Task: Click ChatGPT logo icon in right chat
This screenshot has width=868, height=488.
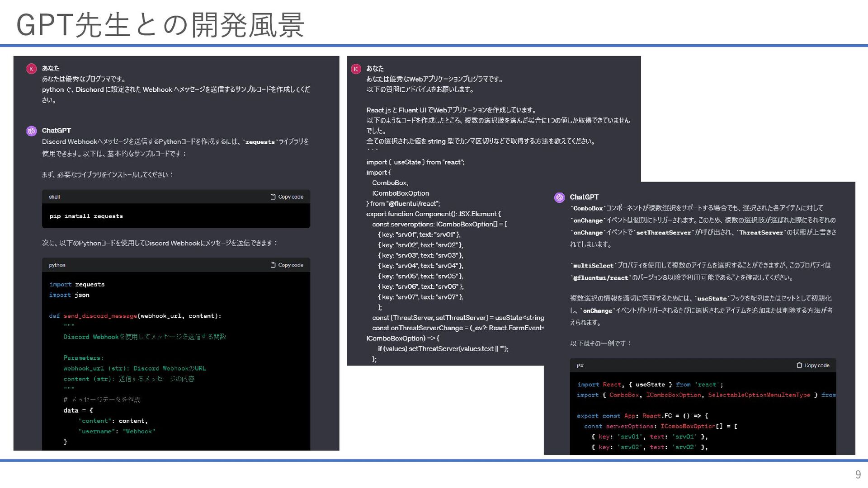Action: pyautogui.click(x=559, y=197)
